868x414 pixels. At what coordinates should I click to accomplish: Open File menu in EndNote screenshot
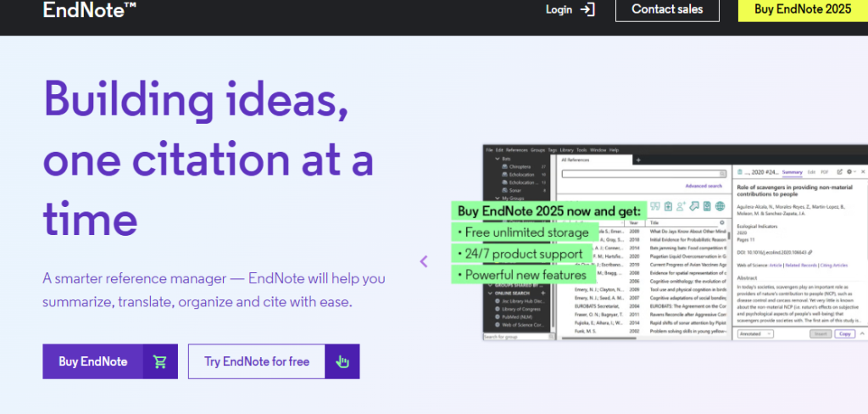pyautogui.click(x=489, y=150)
